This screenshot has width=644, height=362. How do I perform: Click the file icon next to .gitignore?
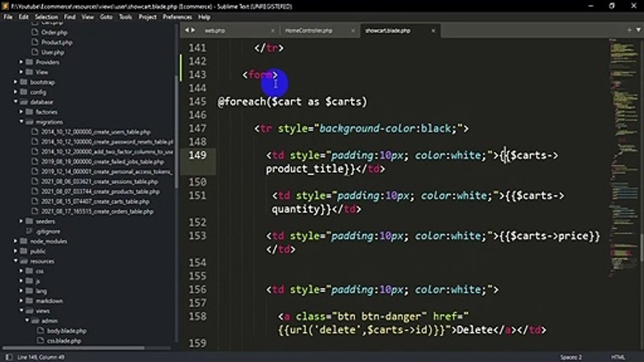click(x=29, y=231)
